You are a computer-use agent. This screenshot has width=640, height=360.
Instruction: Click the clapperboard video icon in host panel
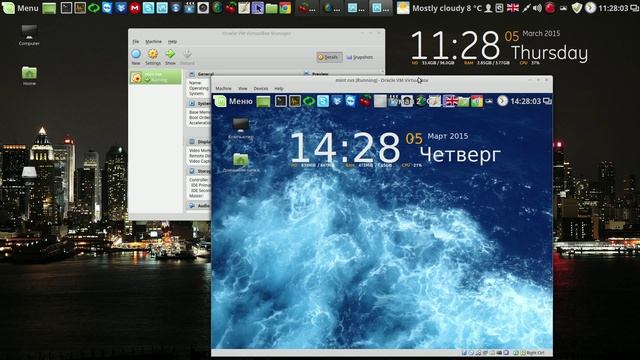(x=189, y=8)
